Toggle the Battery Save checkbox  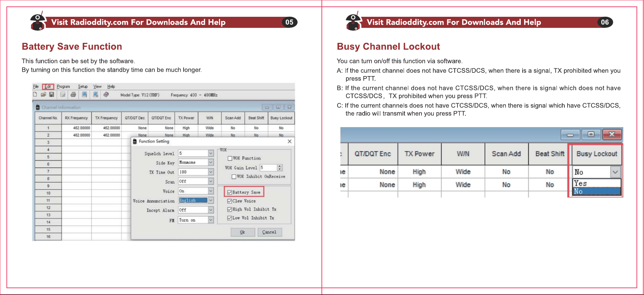pos(230,192)
